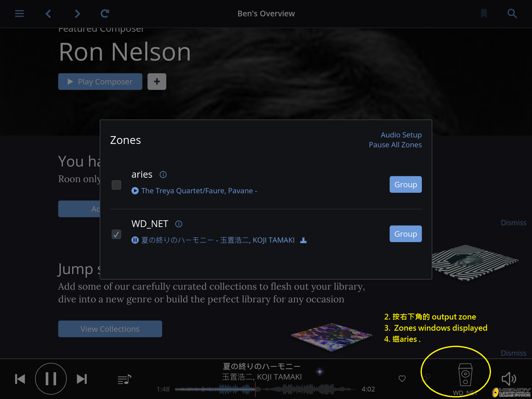Open the hamburger navigation menu
Screen dimensions: 532x399
pos(19,14)
